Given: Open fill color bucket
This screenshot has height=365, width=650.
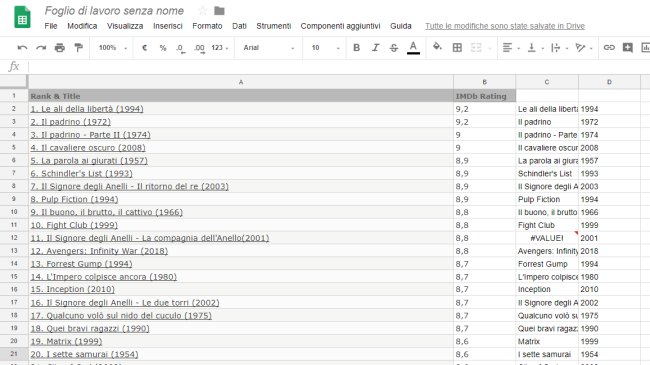Looking at the screenshot, I should click(437, 47).
